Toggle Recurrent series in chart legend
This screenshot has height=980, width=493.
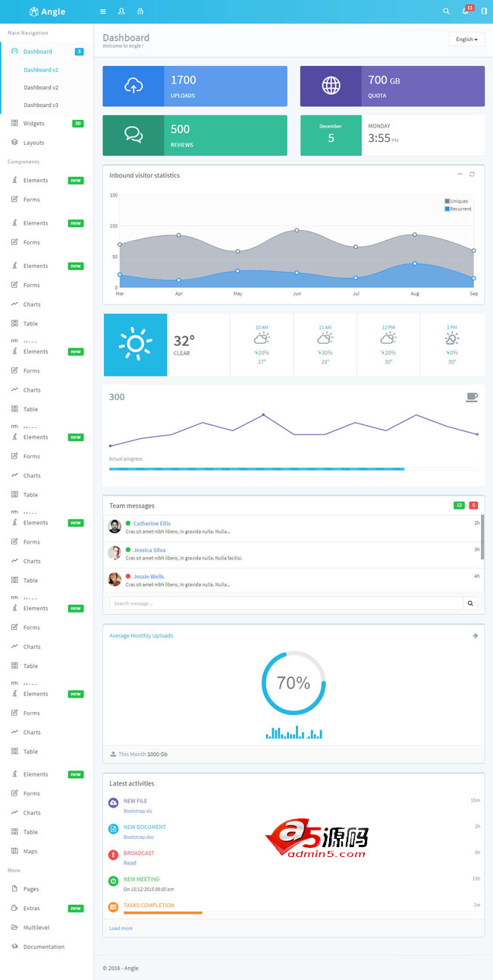pyautogui.click(x=458, y=209)
